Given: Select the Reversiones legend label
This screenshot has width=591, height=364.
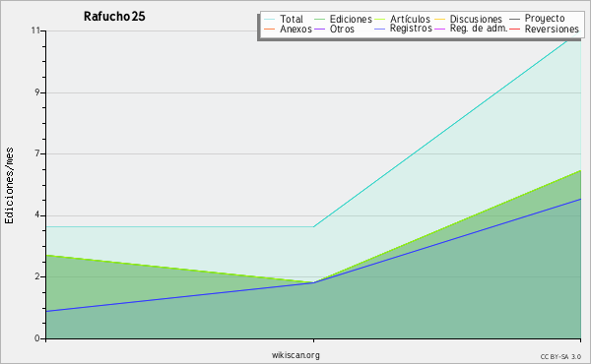Looking at the screenshot, I should [x=552, y=29].
